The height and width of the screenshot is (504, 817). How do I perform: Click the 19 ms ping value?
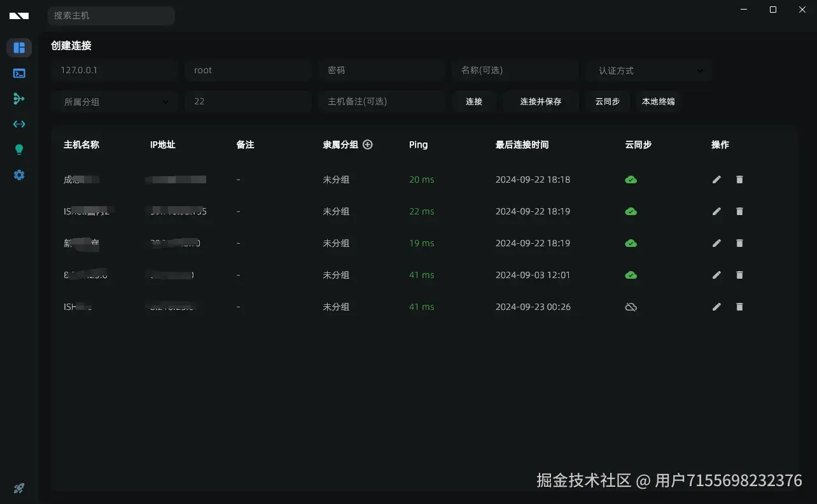(x=421, y=244)
